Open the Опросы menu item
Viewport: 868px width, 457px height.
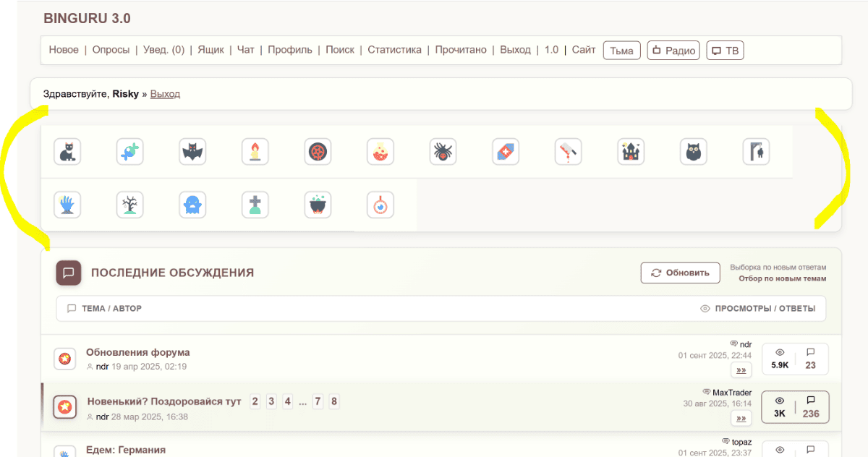111,50
